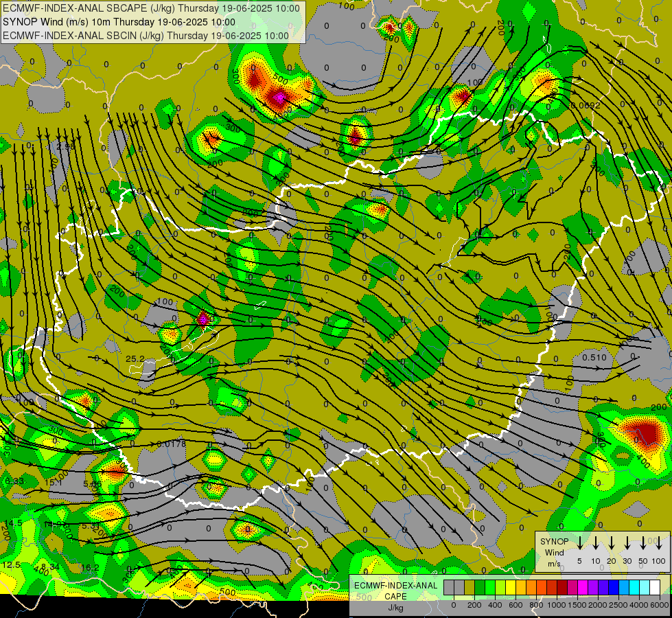Viewport: 672px width, 618px height.
Task: Click the SYNOP Wind m/s legend label
Action: coord(554,552)
